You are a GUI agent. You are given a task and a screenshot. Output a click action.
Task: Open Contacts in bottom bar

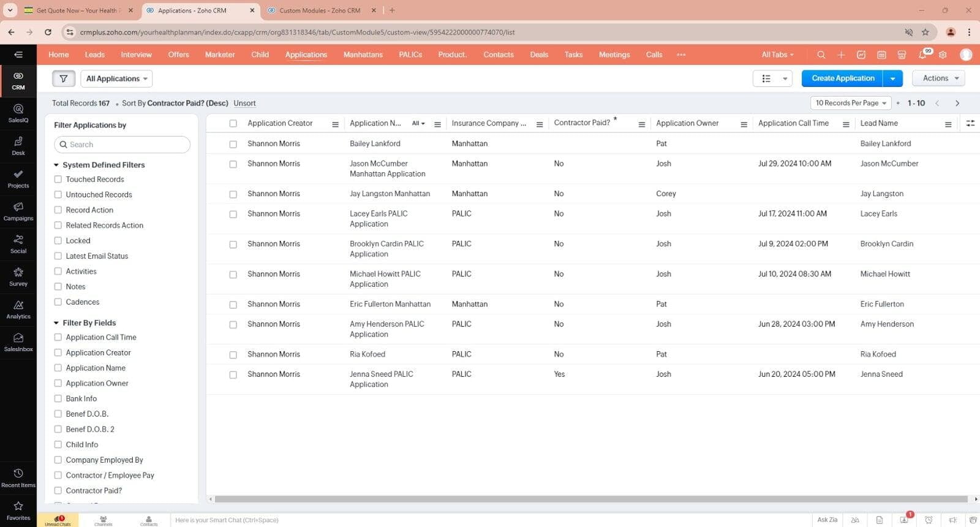click(x=149, y=520)
